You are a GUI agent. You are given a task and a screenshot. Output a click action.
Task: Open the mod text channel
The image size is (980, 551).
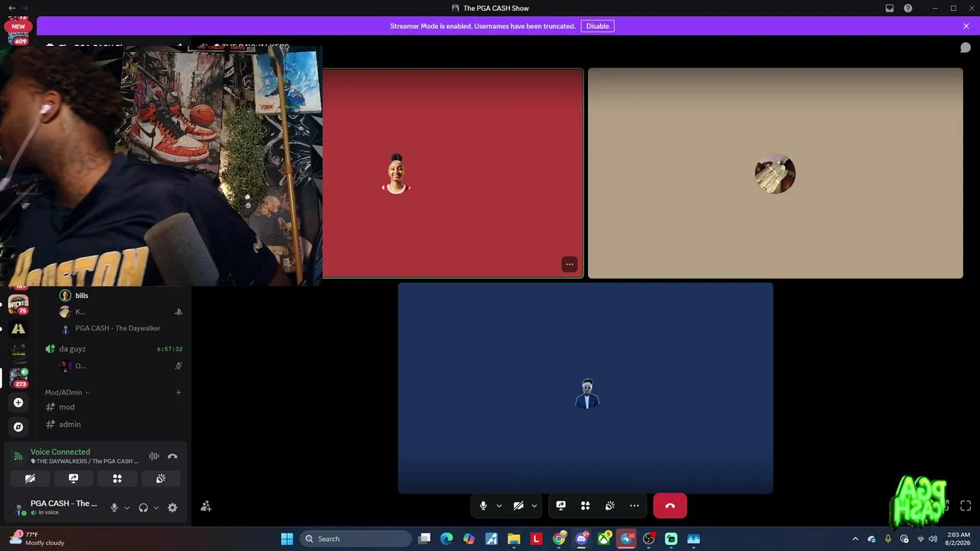[67, 407]
